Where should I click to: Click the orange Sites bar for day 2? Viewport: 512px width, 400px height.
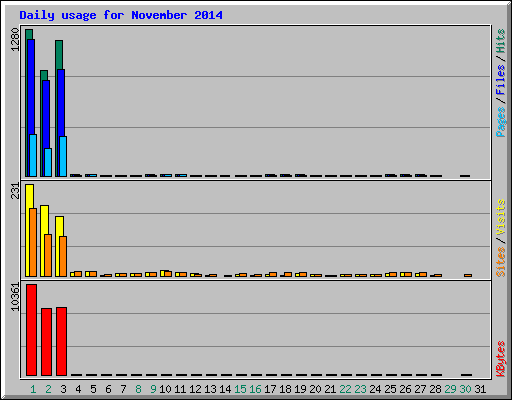point(48,255)
